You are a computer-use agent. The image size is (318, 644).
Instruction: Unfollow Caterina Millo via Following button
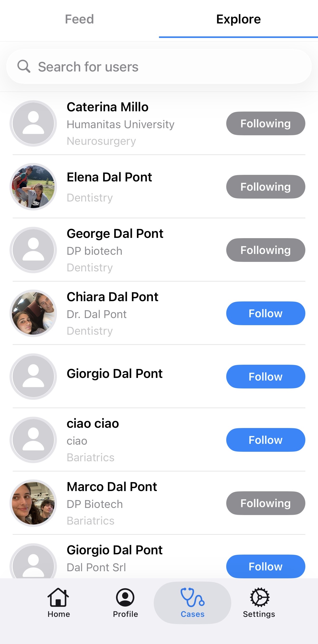click(x=266, y=123)
